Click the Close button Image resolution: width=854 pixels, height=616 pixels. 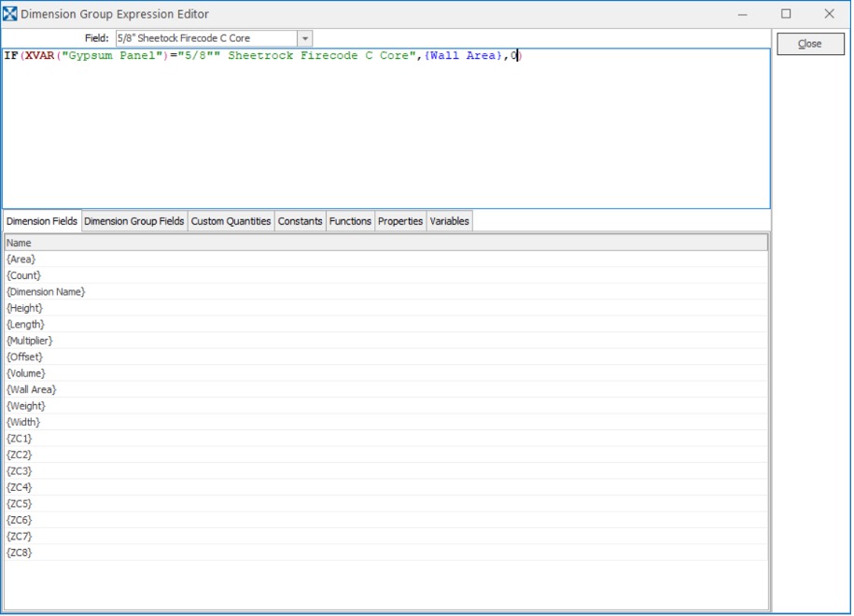pyautogui.click(x=810, y=44)
